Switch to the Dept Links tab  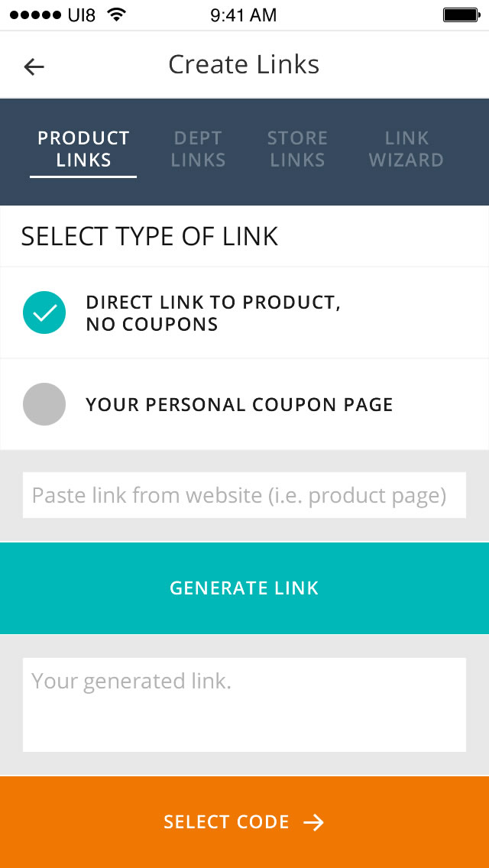pyautogui.click(x=198, y=150)
